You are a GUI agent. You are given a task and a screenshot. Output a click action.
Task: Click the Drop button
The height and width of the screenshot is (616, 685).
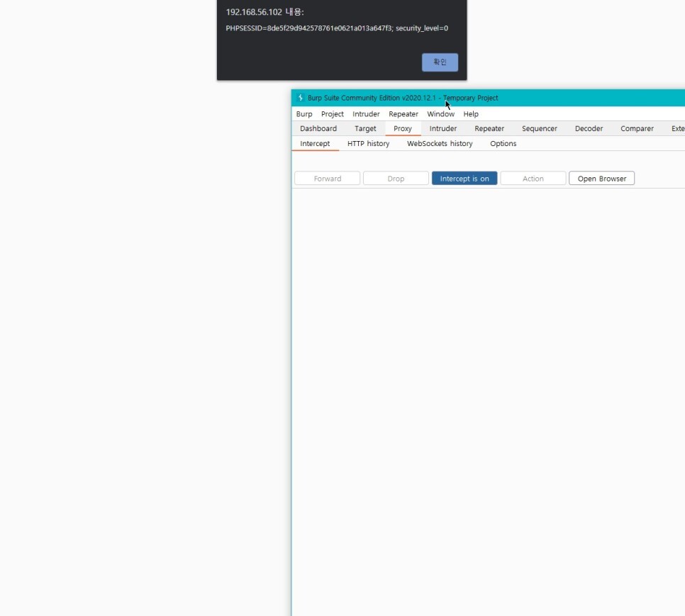[396, 179]
